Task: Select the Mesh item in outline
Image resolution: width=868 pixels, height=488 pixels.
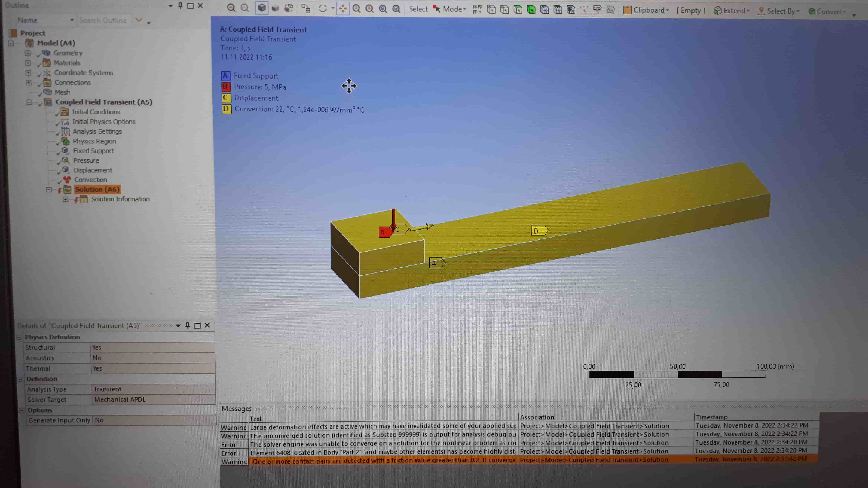Action: tap(62, 92)
